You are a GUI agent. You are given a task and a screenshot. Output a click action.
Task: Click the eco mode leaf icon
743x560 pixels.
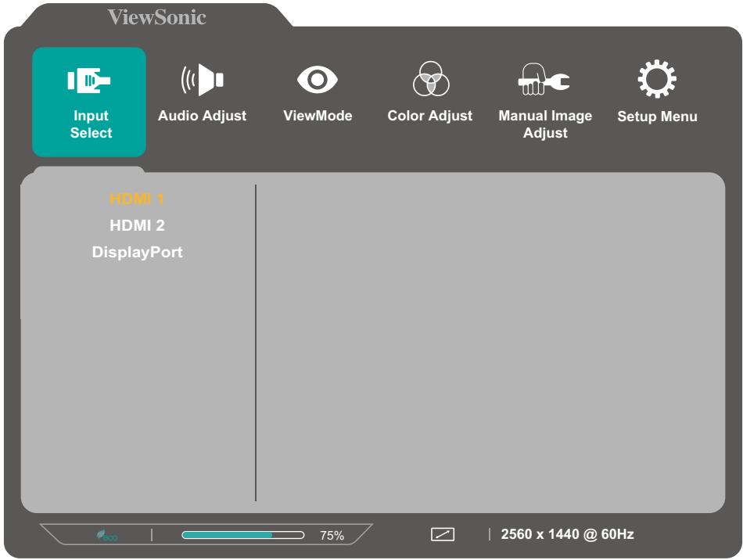[106, 536]
